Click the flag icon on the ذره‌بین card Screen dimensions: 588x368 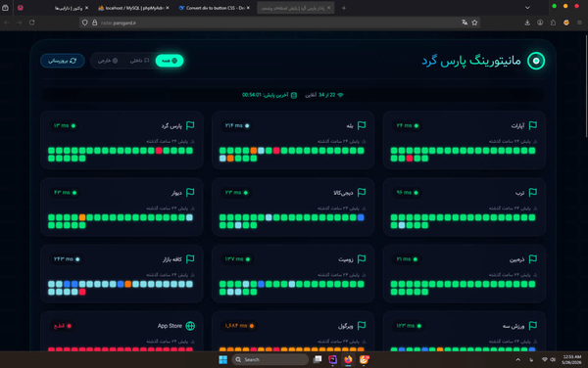tap(532, 259)
